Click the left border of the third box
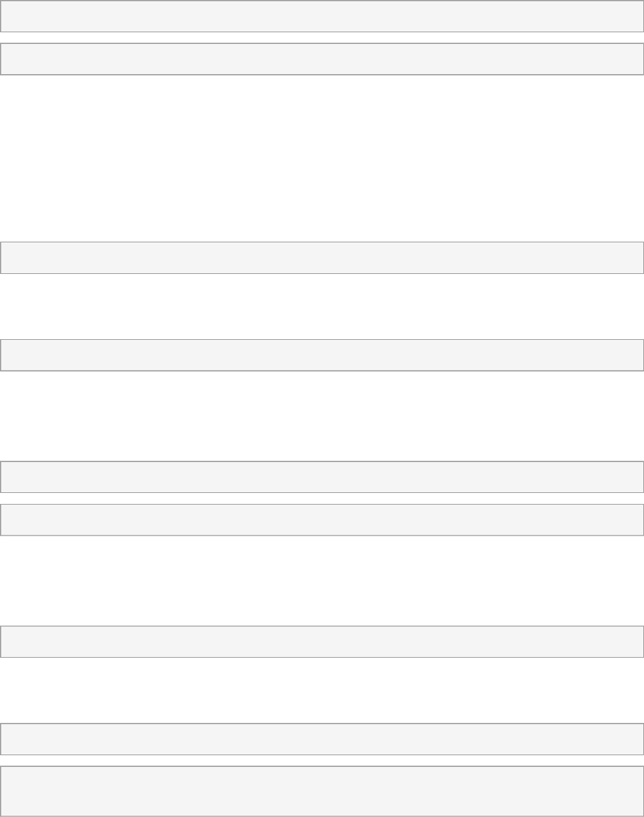 coord(1,257)
